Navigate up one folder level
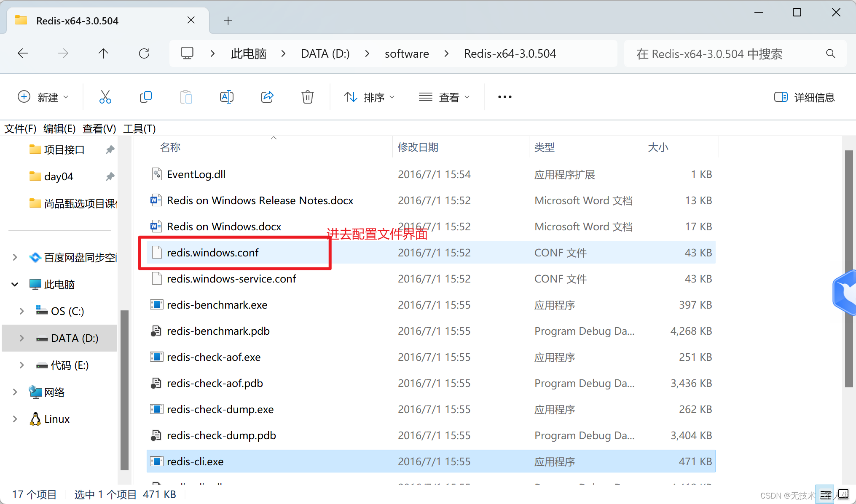This screenshot has height=504, width=856. (103, 53)
